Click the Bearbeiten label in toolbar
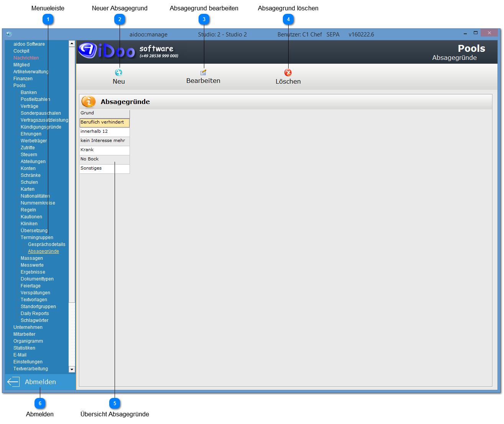This screenshot has height=424, width=504. click(x=204, y=81)
